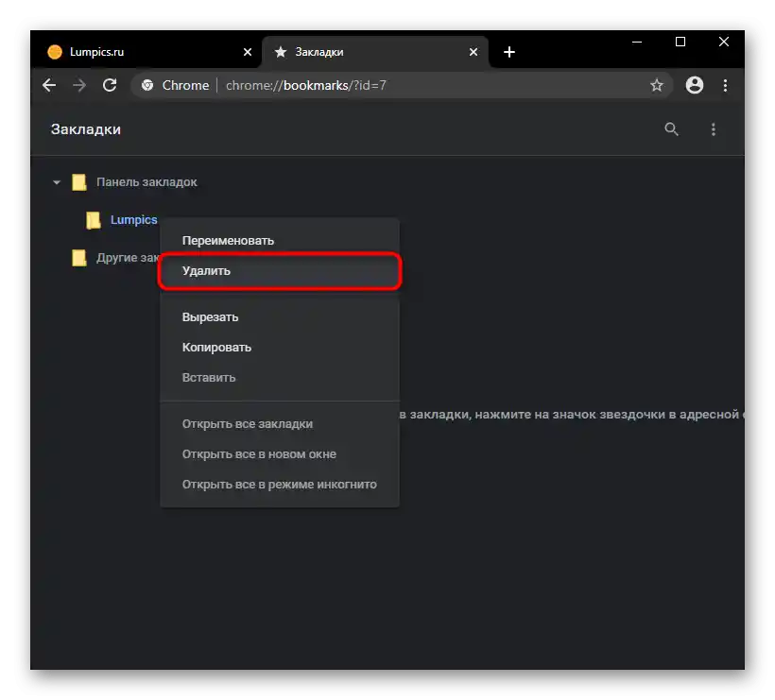Image resolution: width=775 pixels, height=700 pixels.
Task: Choose Открыть все в режиме инкогнито
Action: pyautogui.click(x=280, y=484)
